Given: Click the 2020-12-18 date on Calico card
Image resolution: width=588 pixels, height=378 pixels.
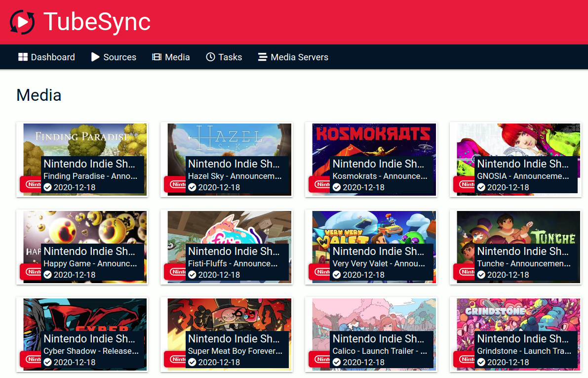Looking at the screenshot, I should (364, 362).
